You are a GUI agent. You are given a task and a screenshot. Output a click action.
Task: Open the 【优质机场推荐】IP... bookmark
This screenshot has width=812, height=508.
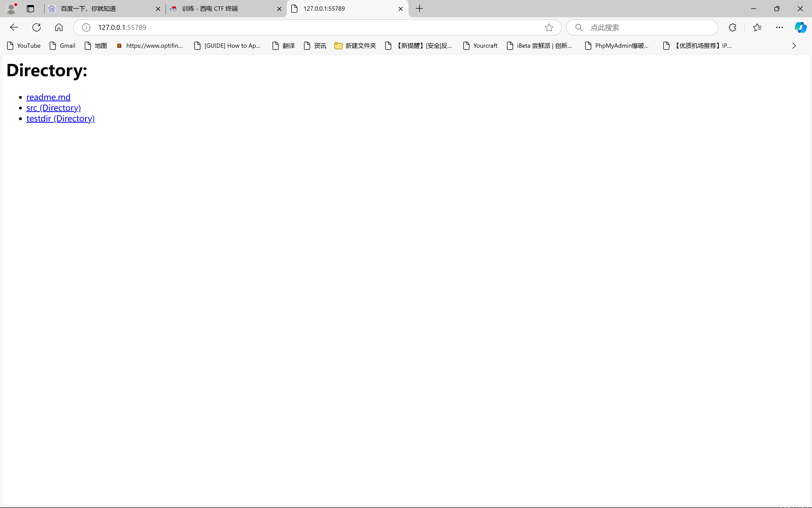(698, 46)
